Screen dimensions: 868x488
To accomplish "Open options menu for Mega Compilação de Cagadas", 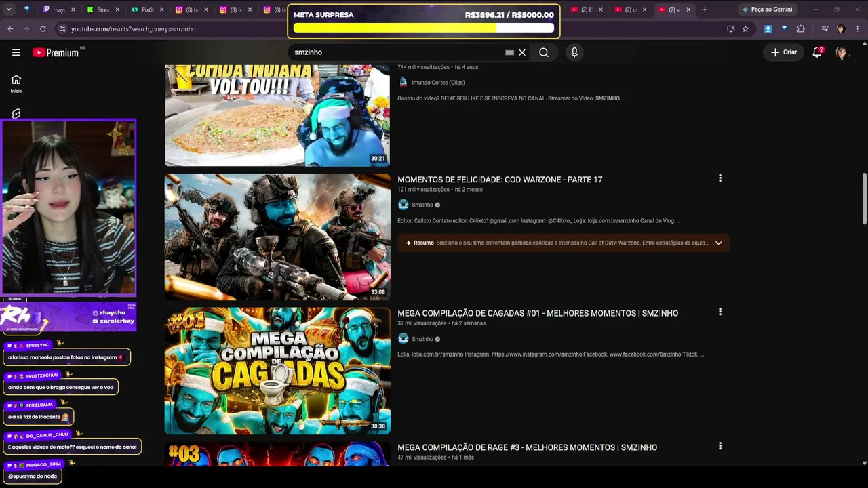I will [720, 312].
